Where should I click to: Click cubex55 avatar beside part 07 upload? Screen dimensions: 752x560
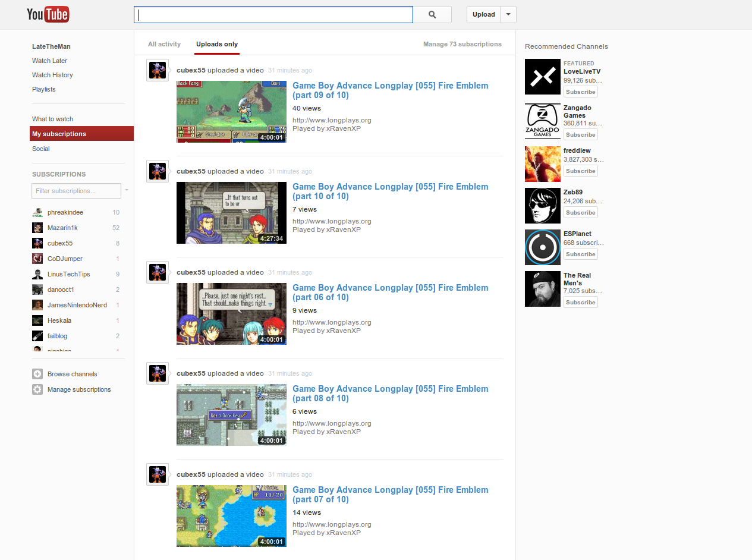158,474
